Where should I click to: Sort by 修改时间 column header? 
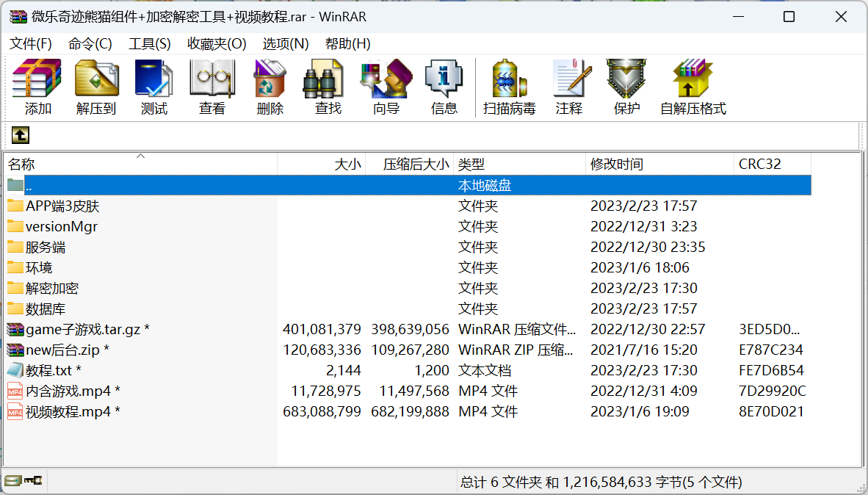pyautogui.click(x=659, y=165)
